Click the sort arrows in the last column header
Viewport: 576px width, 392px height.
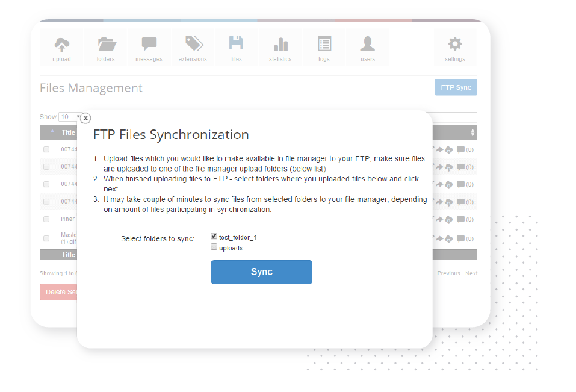click(x=472, y=132)
